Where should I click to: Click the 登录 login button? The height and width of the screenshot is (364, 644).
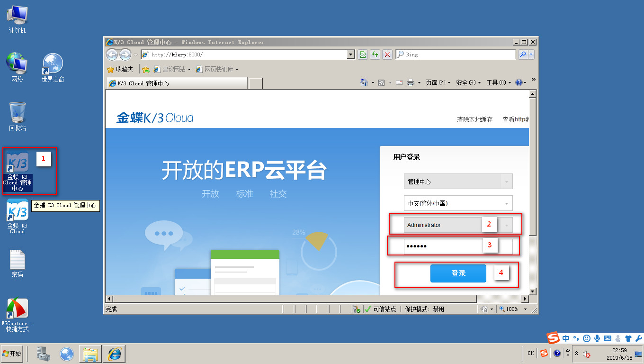(458, 273)
